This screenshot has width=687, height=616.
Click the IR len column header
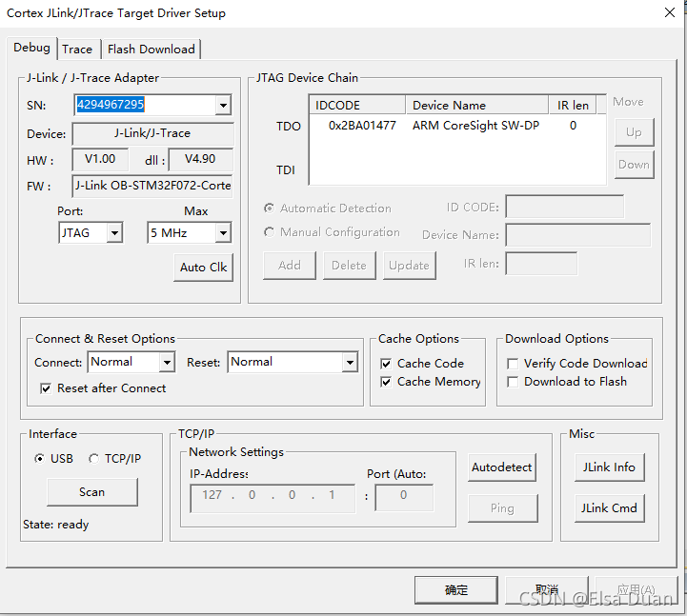click(x=573, y=105)
